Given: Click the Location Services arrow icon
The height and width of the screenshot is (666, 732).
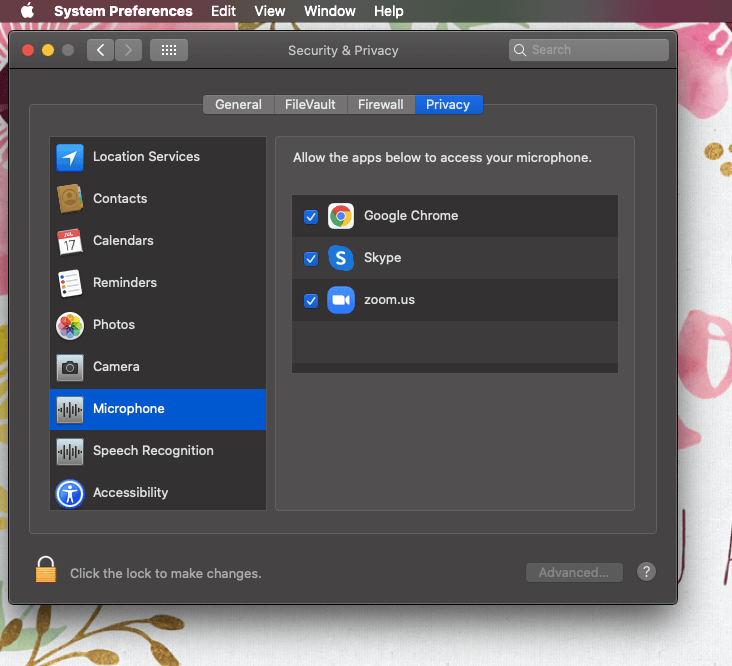Looking at the screenshot, I should [70, 157].
